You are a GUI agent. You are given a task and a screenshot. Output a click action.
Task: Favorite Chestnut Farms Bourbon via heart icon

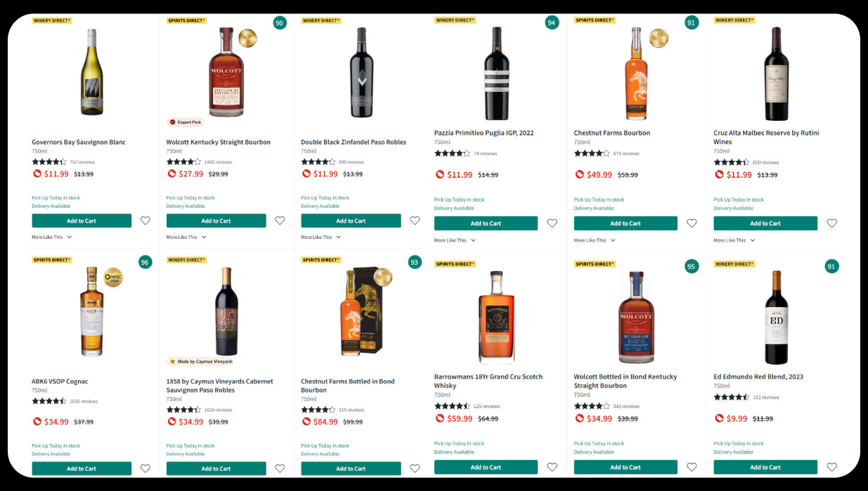[x=692, y=223]
